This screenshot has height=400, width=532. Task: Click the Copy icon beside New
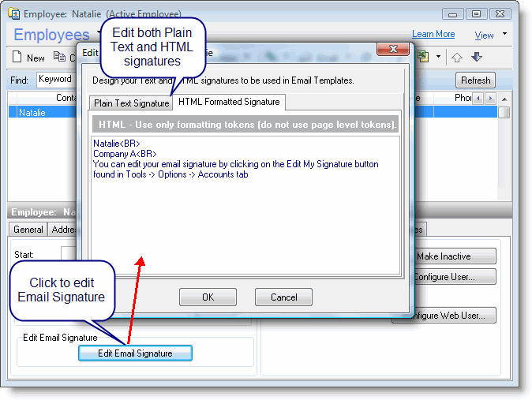coord(58,58)
